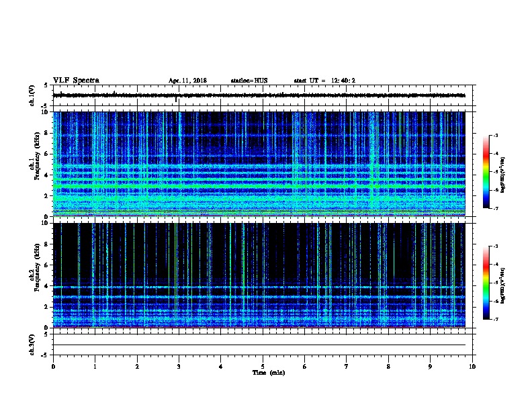Click the time axis tick label "0"

point(53,367)
